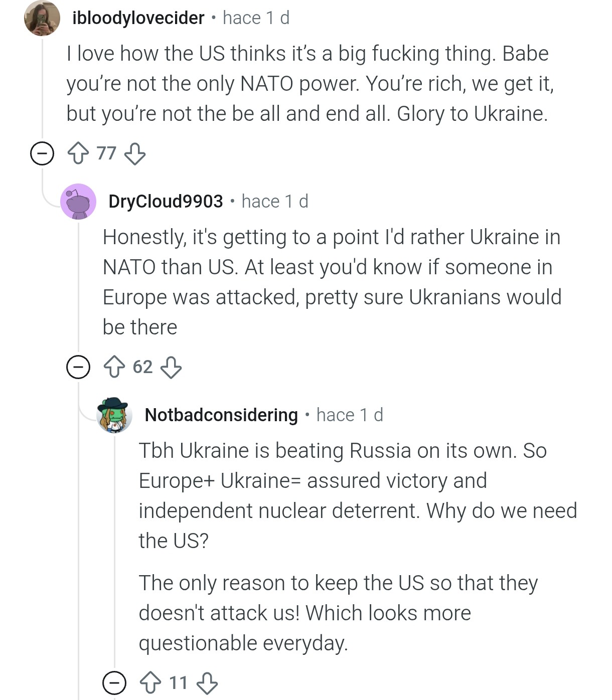This screenshot has width=612, height=700.
Task: Open DryCloud9903's user profile
Action: point(166,202)
